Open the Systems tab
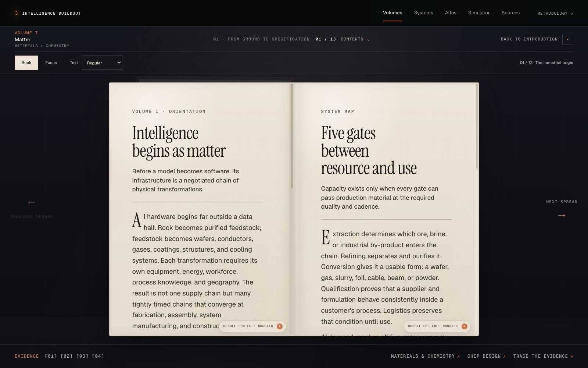Image resolution: width=588 pixels, height=368 pixels. point(423,13)
